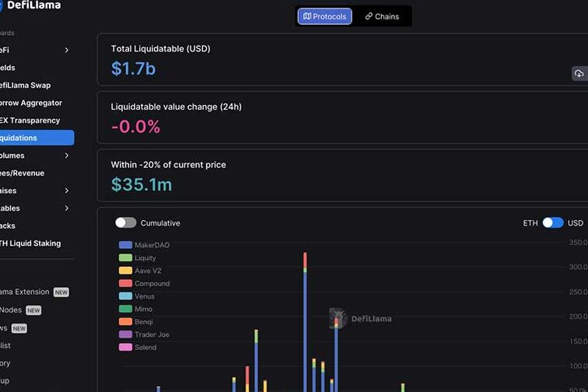Switch to the Chains tab

382,16
